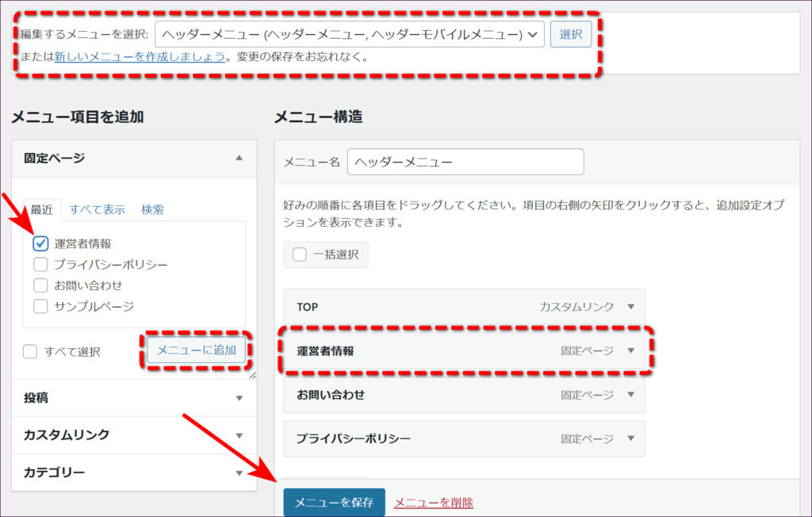Check the 運営者情報 page checkbox
Viewport: 812px width, 517px height.
41,243
